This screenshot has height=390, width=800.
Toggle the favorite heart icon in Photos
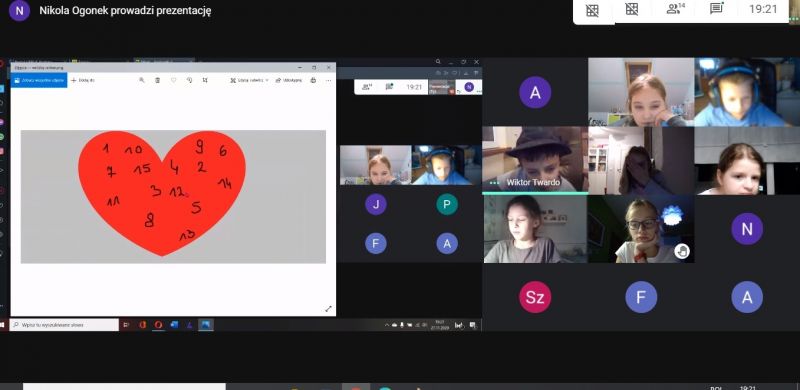point(173,80)
